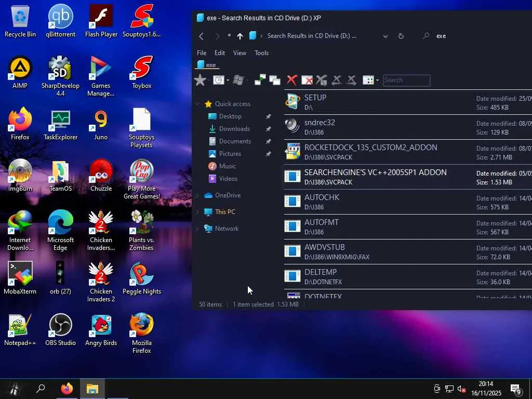Select the Chuzzle desktop icon
Image resolution: width=532 pixels, height=399 pixels.
pyautogui.click(x=101, y=175)
